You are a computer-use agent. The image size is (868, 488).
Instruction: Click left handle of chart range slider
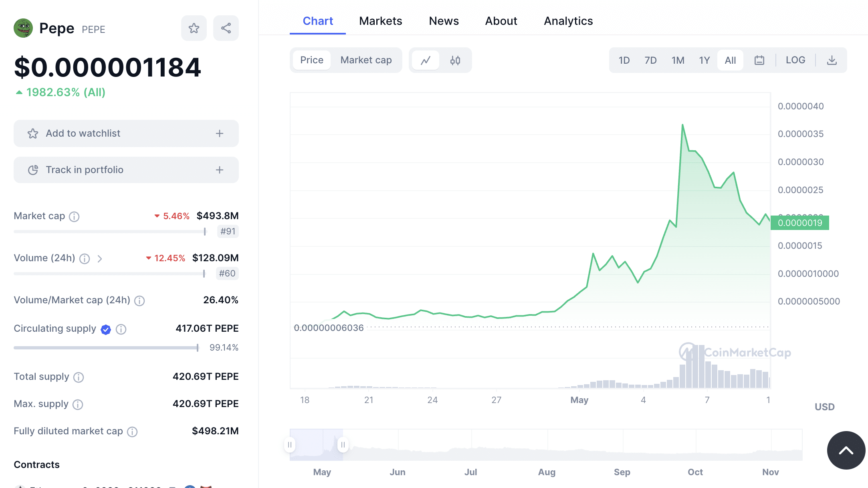pos(290,445)
